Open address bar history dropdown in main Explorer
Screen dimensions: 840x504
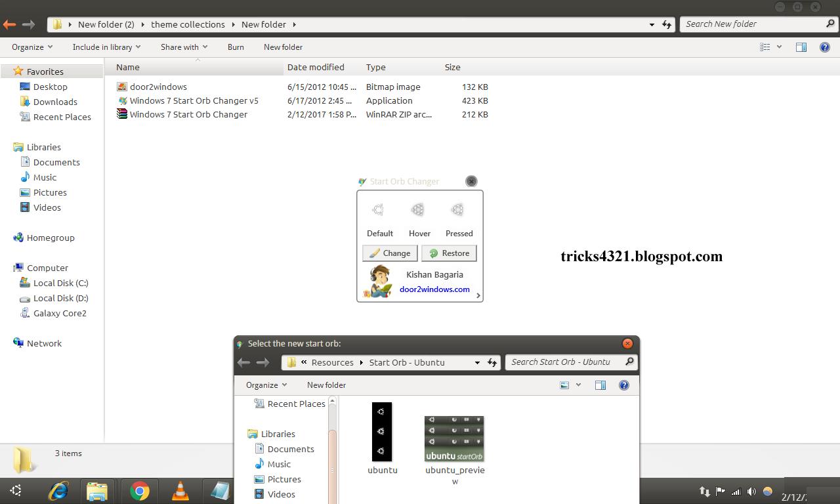pos(652,24)
